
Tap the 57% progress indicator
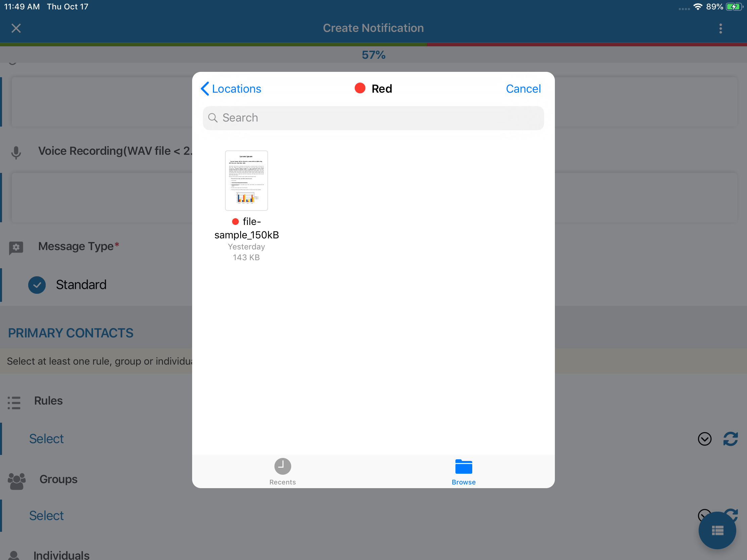(x=373, y=55)
